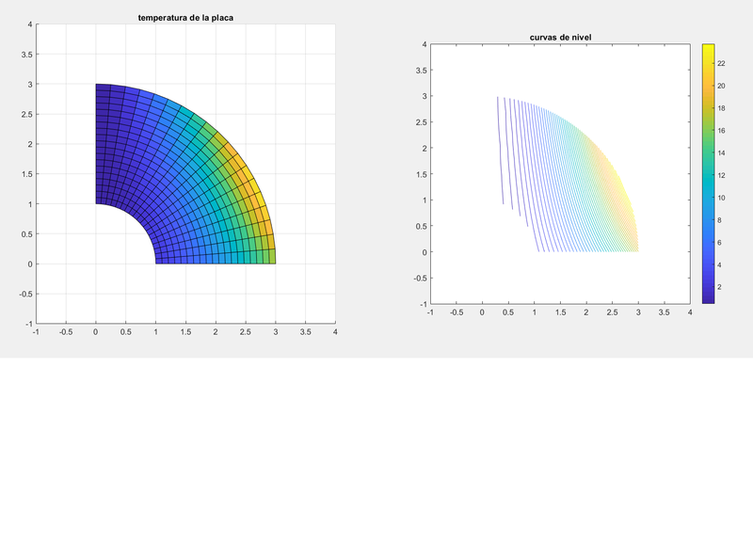Click the y-axis label 3.5 of the left plot

click(x=26, y=55)
